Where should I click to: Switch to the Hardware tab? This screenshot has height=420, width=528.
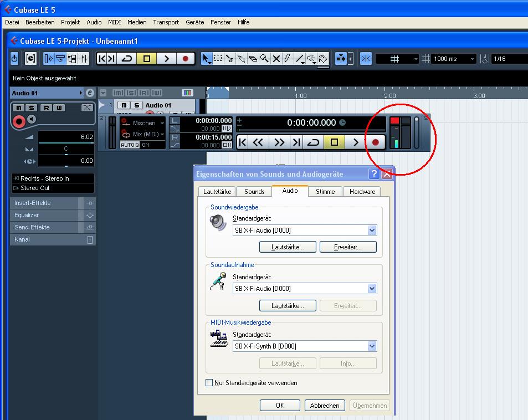(x=362, y=192)
